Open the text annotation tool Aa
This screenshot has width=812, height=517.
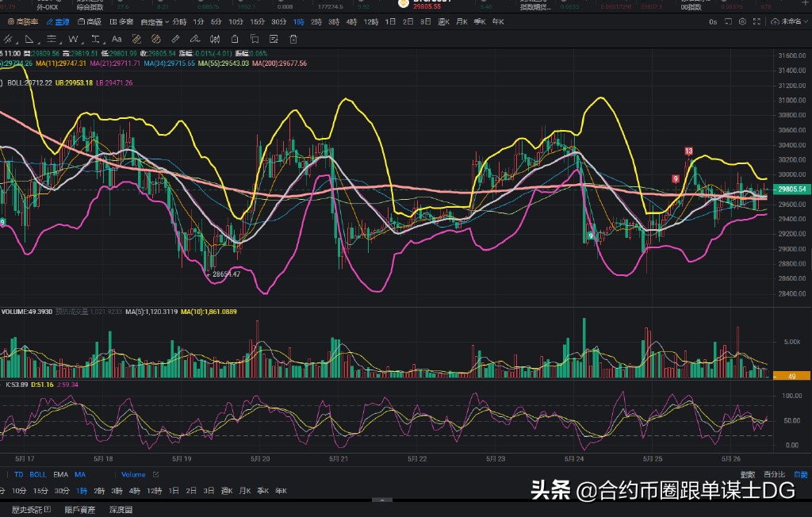(116, 39)
